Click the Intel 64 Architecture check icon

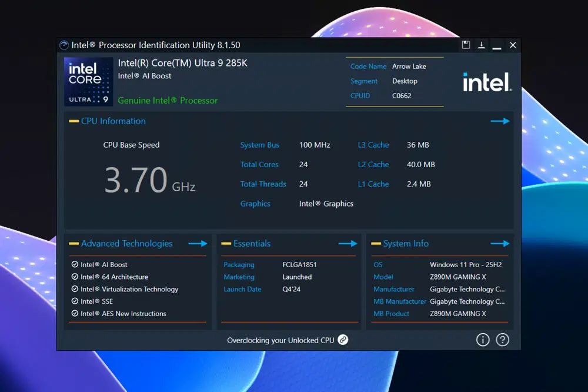tap(75, 277)
